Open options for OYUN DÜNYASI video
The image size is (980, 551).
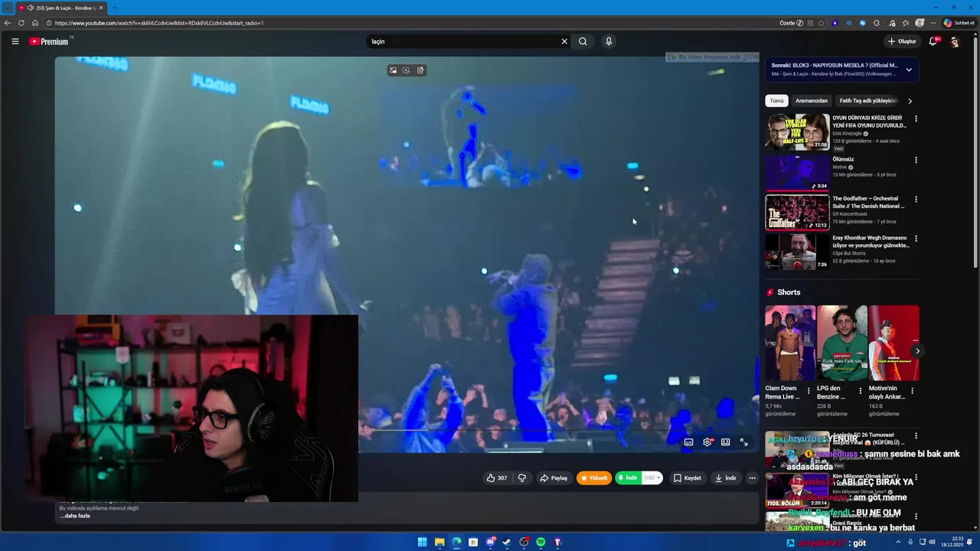click(x=916, y=119)
